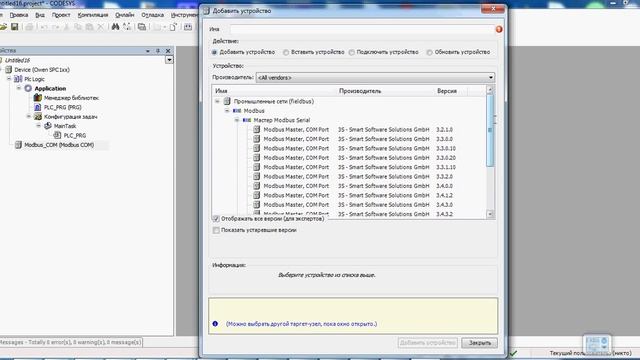Open the Отладка menu
Screen dimensions: 640x360
152,15
